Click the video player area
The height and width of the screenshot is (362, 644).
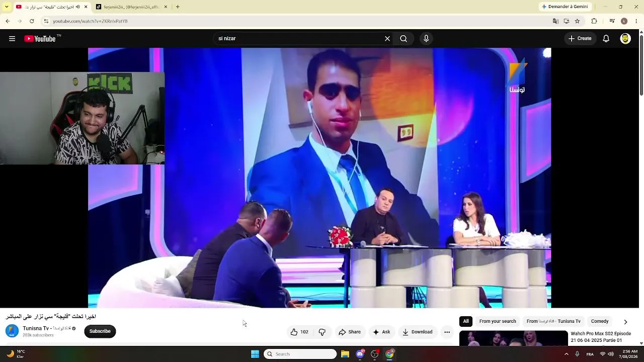(319, 177)
